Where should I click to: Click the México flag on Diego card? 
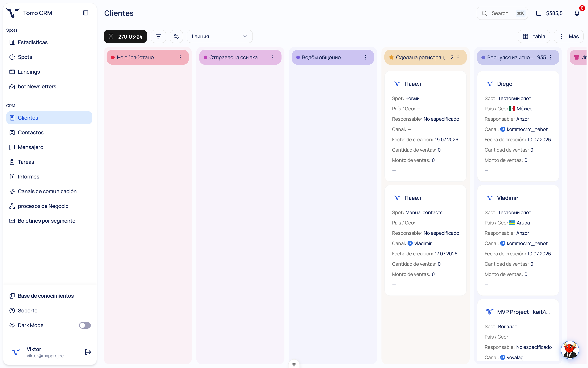512,109
